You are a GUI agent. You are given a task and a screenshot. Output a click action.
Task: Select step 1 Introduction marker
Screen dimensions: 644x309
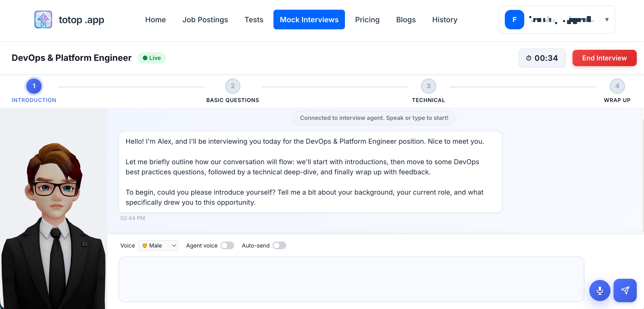coord(34,86)
